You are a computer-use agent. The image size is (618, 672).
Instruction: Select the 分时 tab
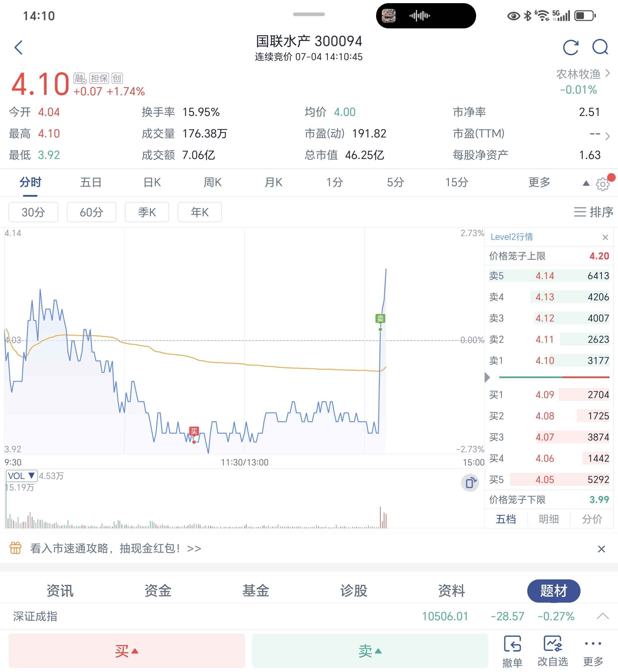30,182
